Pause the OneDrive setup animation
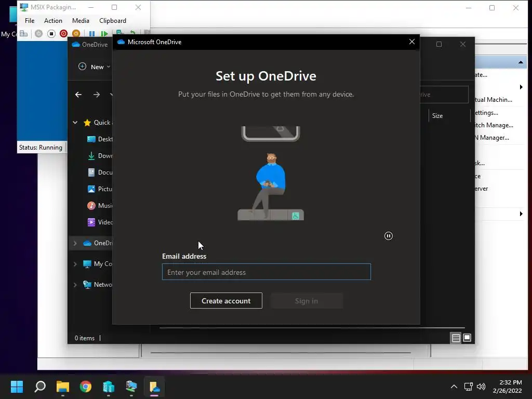 point(389,236)
